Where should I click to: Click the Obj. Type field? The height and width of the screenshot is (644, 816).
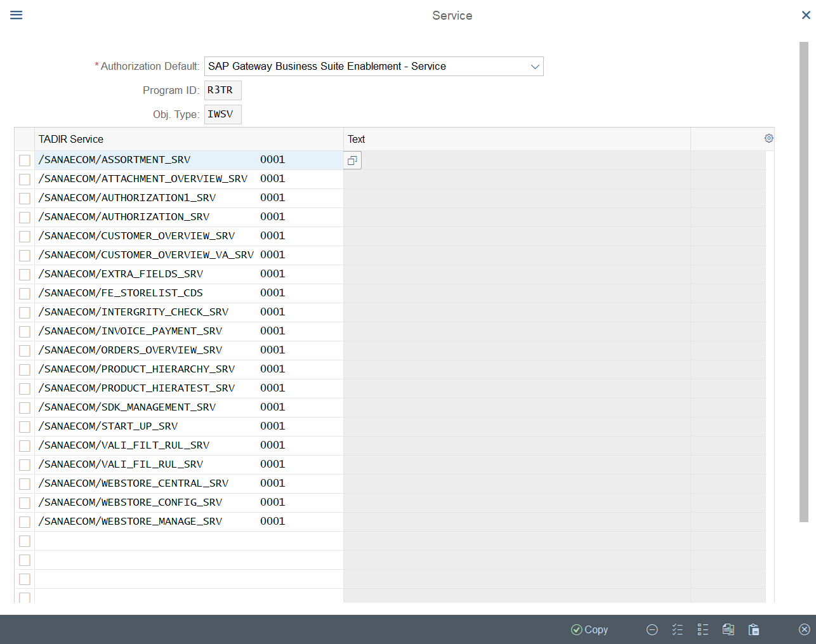[x=223, y=115]
